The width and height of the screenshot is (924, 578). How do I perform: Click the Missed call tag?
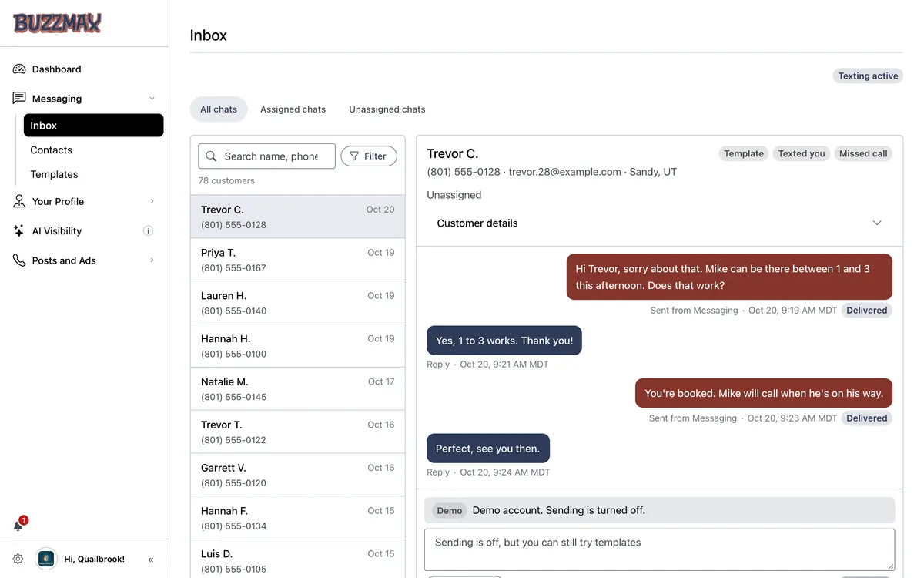pos(863,154)
